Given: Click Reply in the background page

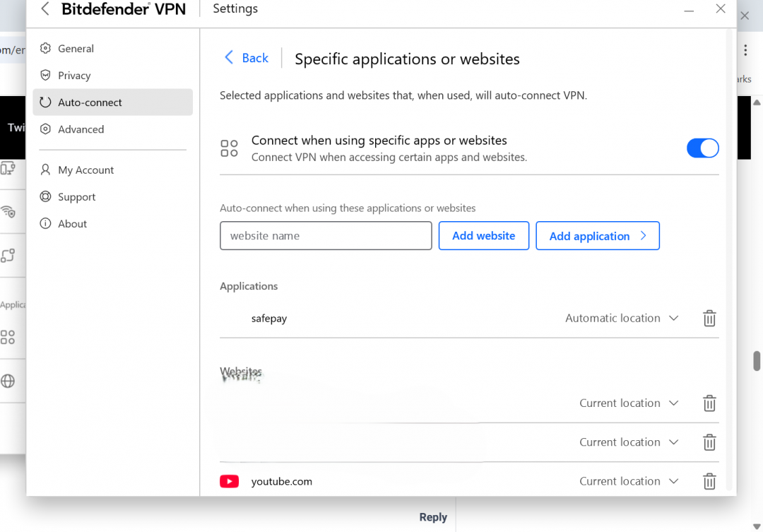Looking at the screenshot, I should [433, 517].
